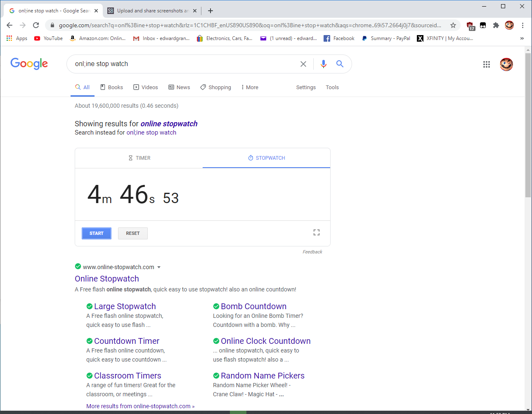532x414 pixels.
Task: Open the Google apps grid
Action: [487, 64]
